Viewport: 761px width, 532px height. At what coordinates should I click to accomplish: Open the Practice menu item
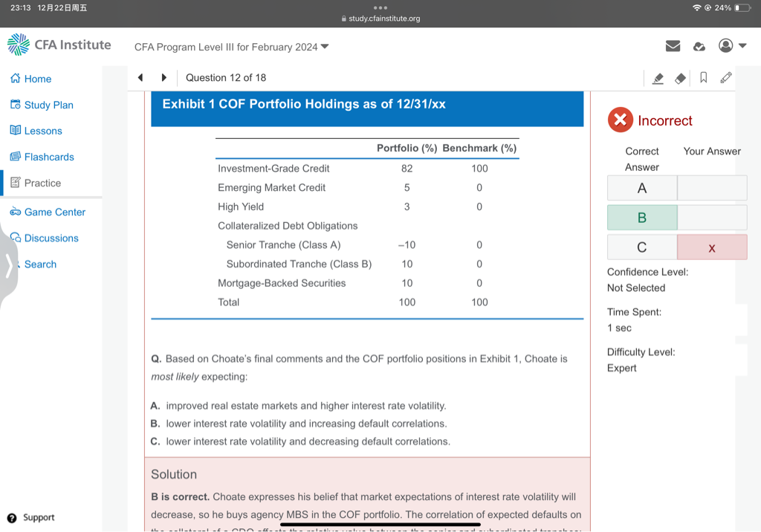[42, 183]
